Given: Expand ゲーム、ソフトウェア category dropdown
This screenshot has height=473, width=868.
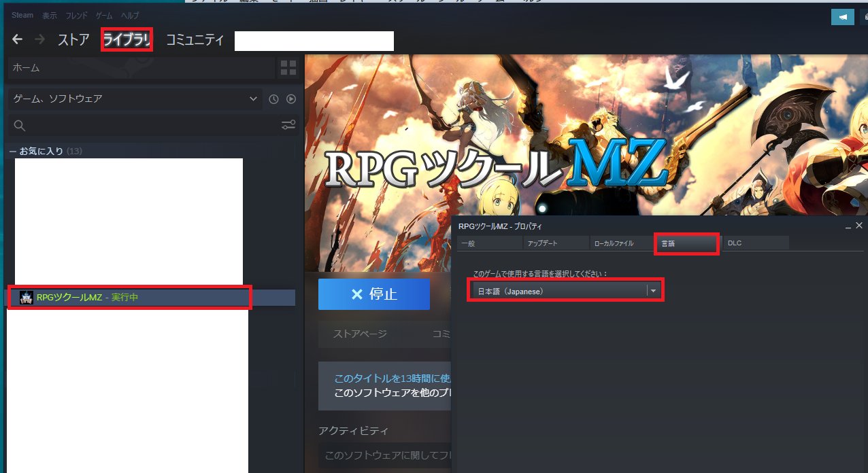Looking at the screenshot, I should (135, 99).
